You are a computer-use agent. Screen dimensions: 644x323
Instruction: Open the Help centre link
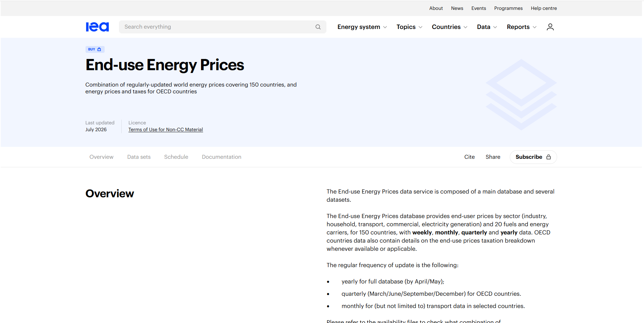(543, 8)
